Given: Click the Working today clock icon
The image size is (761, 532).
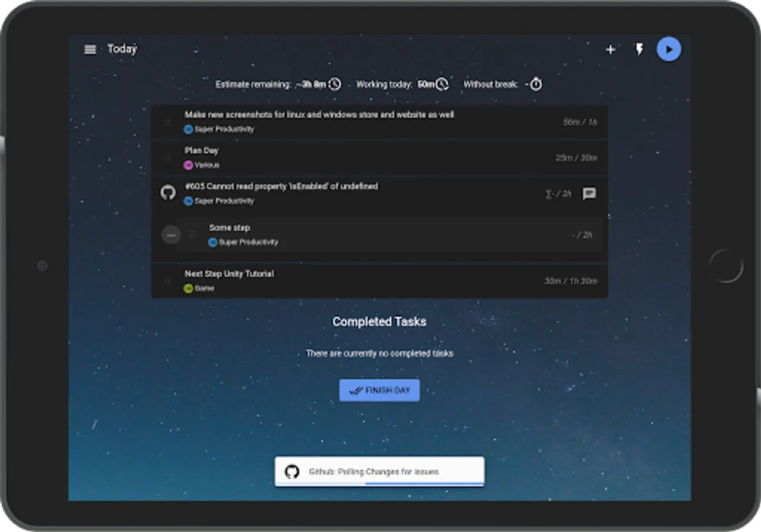Looking at the screenshot, I should 442,85.
